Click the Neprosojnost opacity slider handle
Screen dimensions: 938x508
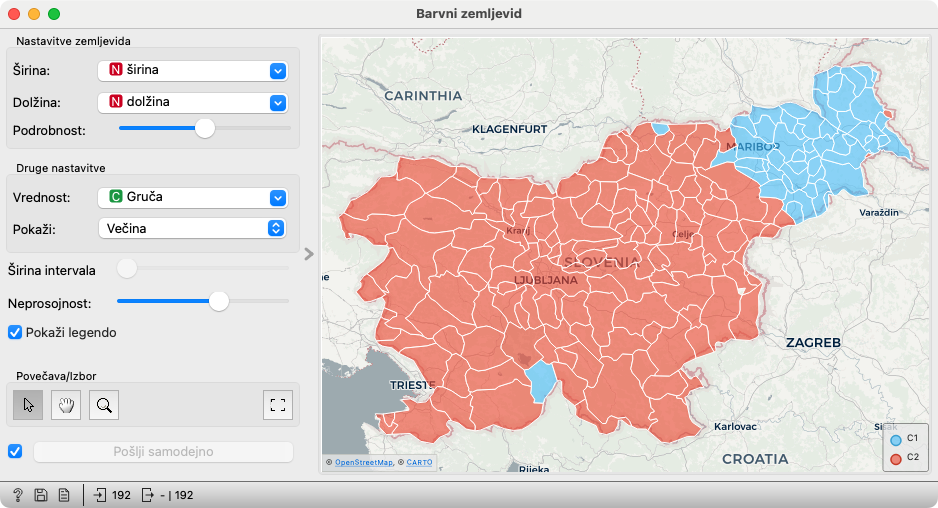click(x=219, y=300)
